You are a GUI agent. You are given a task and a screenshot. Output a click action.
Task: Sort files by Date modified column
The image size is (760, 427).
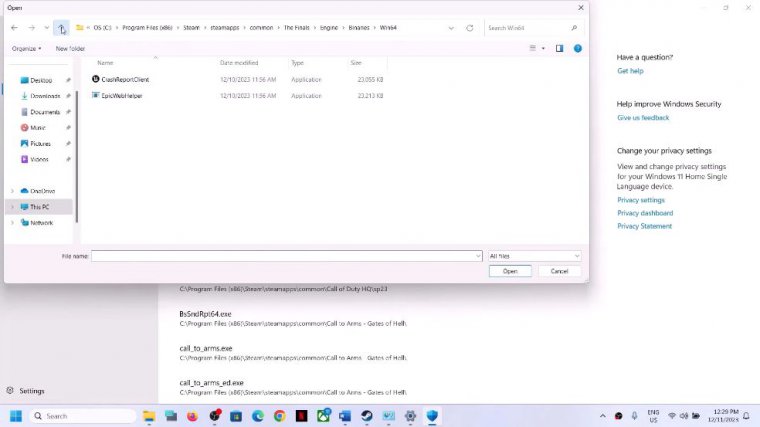[x=239, y=63]
